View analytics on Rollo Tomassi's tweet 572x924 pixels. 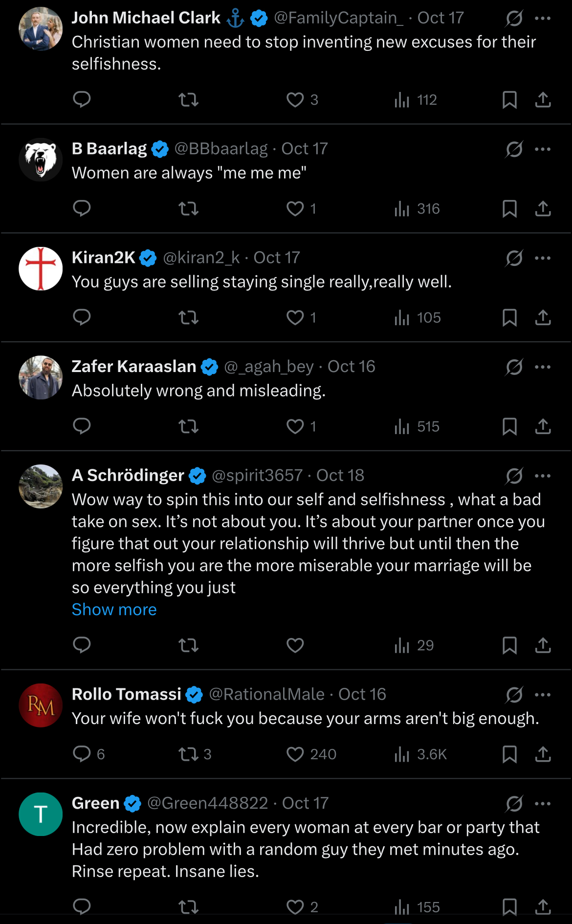pyautogui.click(x=420, y=754)
